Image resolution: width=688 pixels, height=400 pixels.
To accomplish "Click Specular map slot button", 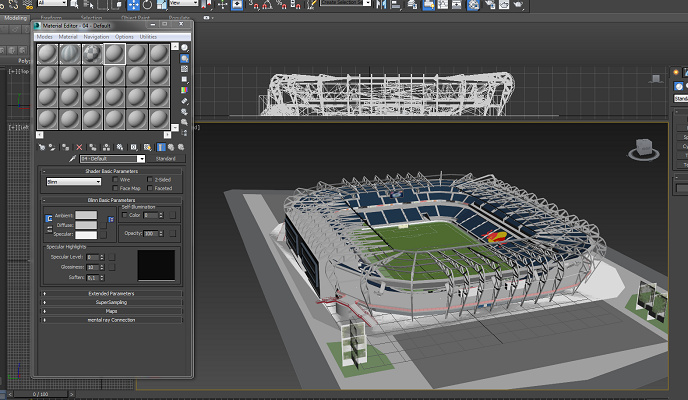I will tap(103, 235).
